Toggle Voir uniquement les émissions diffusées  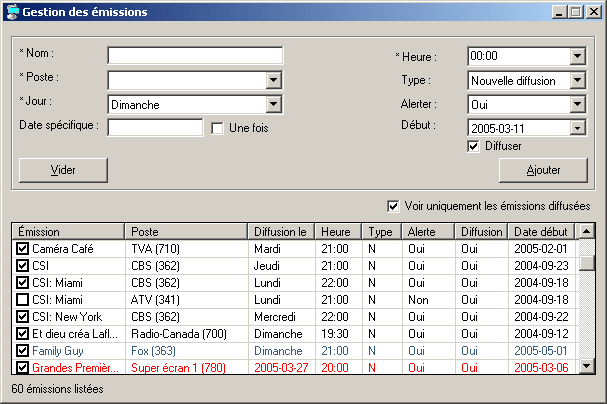[x=393, y=206]
